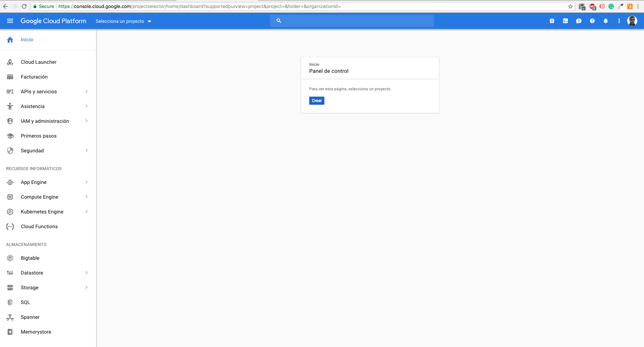Select Inicio in the sidebar
644x347 pixels.
click(48, 40)
